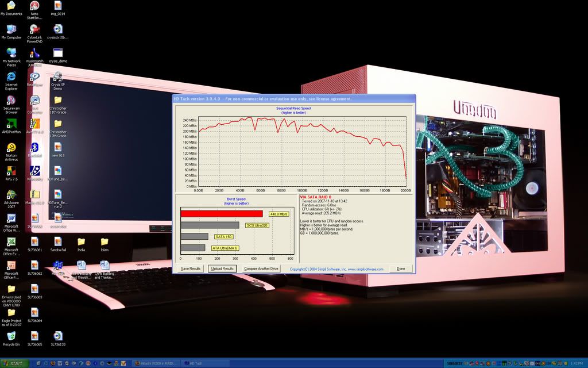Open the Securexam Browser shortcut
This screenshot has height=368, width=588.
coord(11,105)
